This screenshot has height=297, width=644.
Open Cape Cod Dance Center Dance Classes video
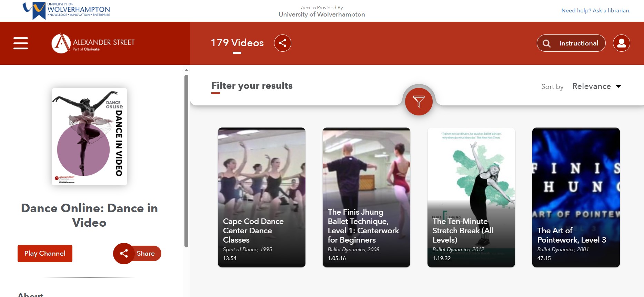(262, 197)
